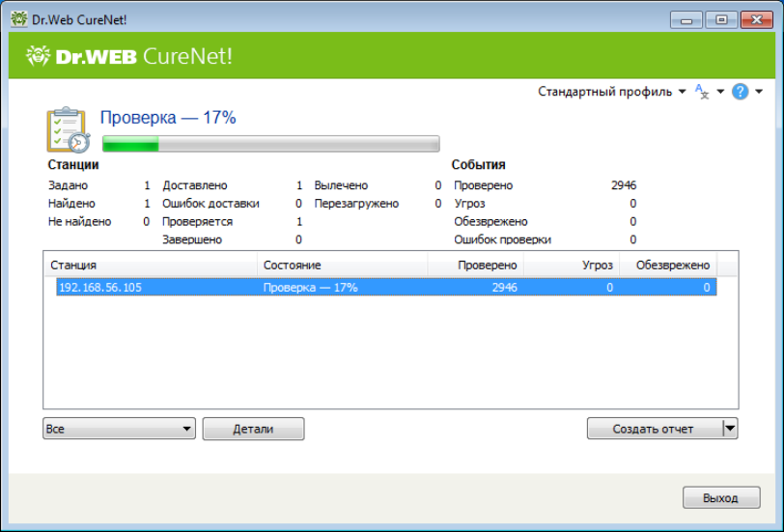
Task: Open the Все filter combo box
Action: click(119, 429)
